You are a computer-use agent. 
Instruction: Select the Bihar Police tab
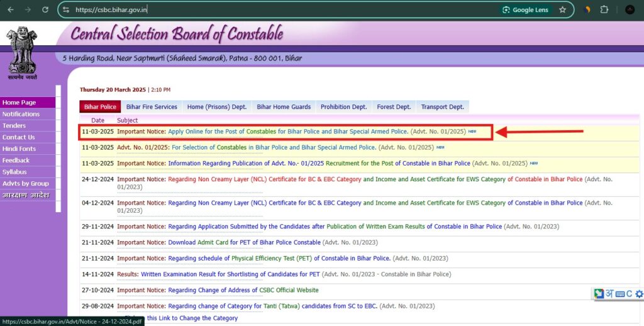click(x=100, y=106)
